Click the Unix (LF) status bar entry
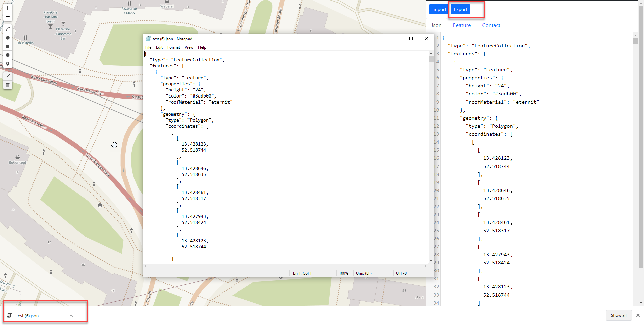 364,273
